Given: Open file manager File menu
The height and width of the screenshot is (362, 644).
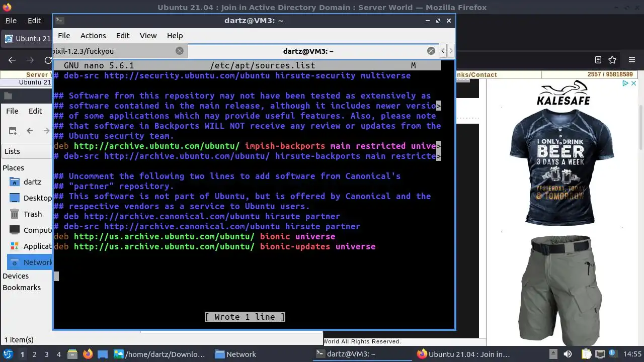Looking at the screenshot, I should (12, 111).
